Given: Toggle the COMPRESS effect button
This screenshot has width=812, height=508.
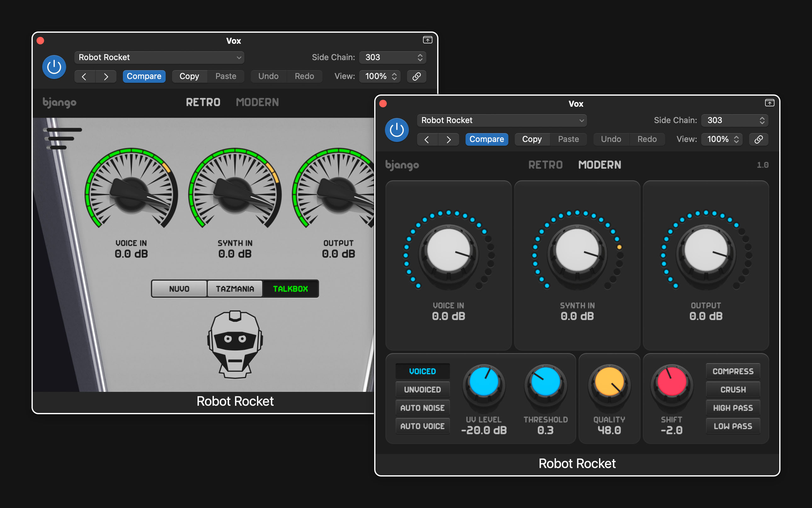Looking at the screenshot, I should coord(733,371).
